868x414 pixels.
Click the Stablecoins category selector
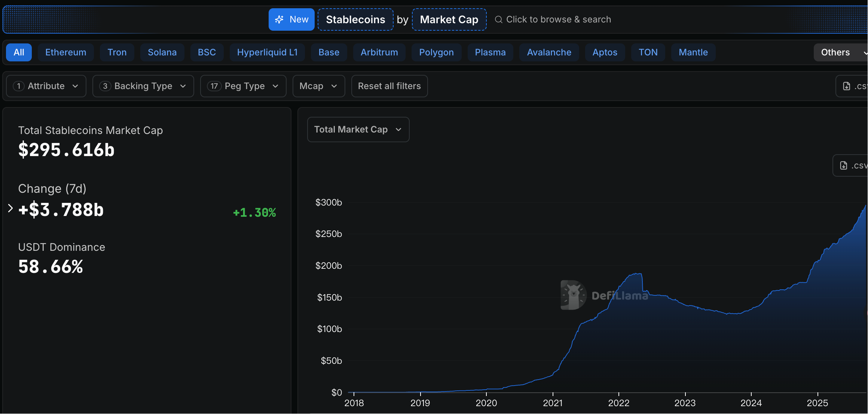355,19
